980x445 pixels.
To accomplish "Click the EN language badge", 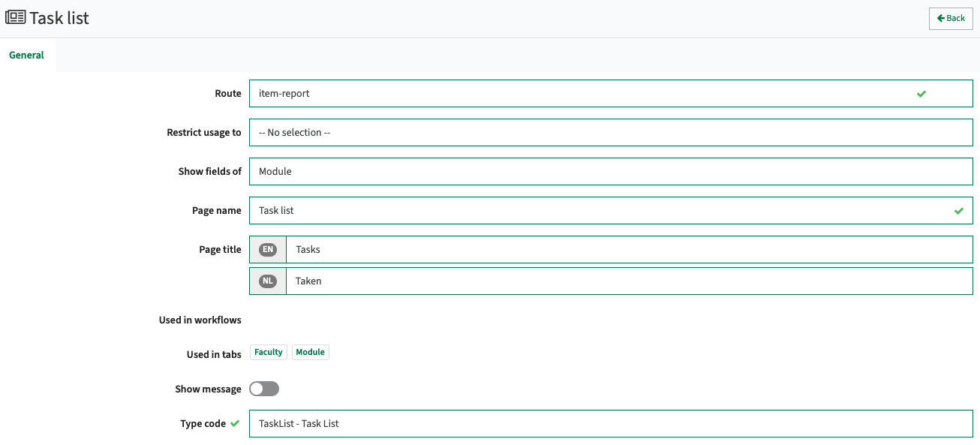I will 268,250.
